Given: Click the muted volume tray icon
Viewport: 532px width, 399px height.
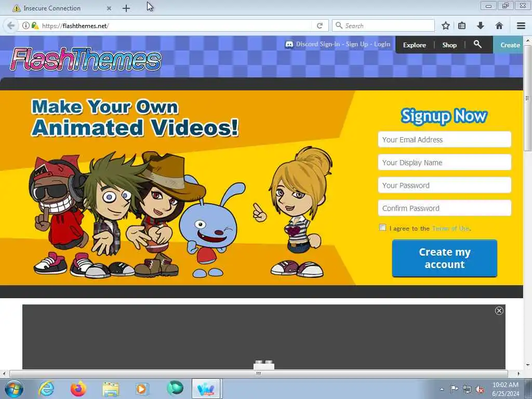Looking at the screenshot, I should pyautogui.click(x=480, y=389).
